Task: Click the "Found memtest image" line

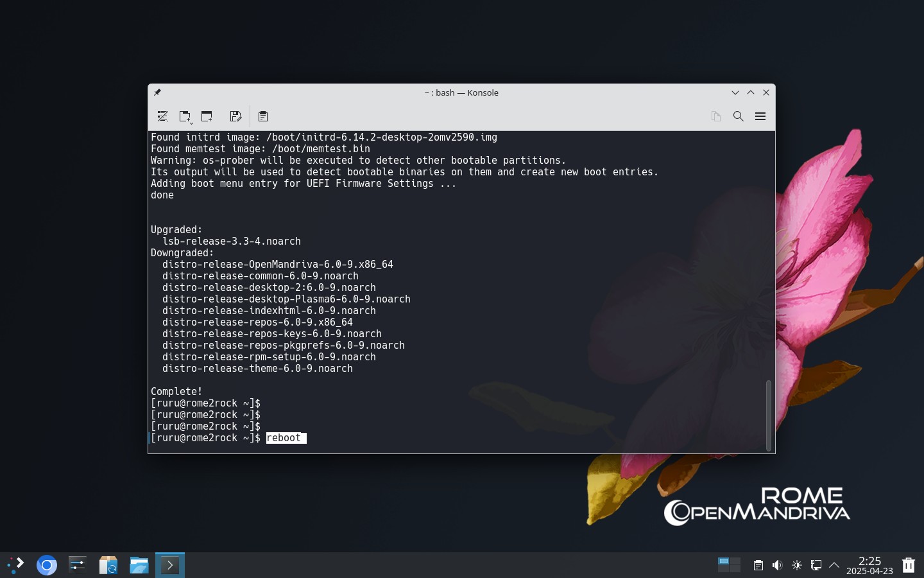Action: (261, 149)
